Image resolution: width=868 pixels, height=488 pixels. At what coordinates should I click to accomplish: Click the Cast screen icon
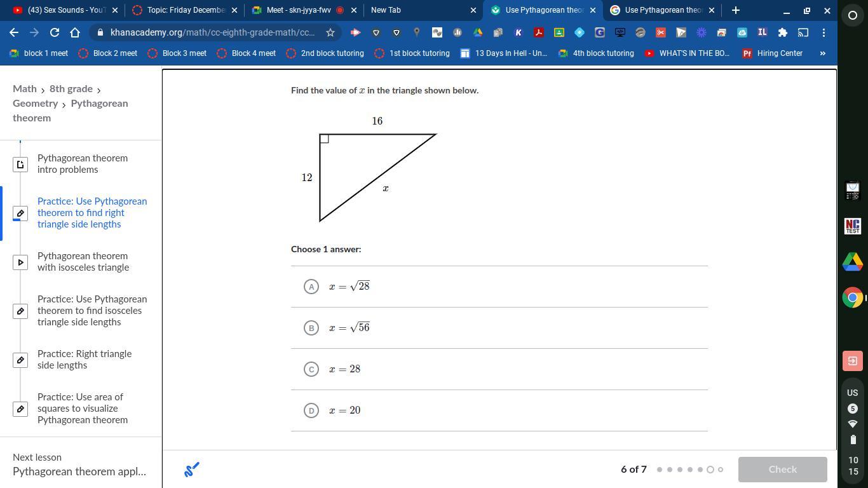(x=803, y=32)
